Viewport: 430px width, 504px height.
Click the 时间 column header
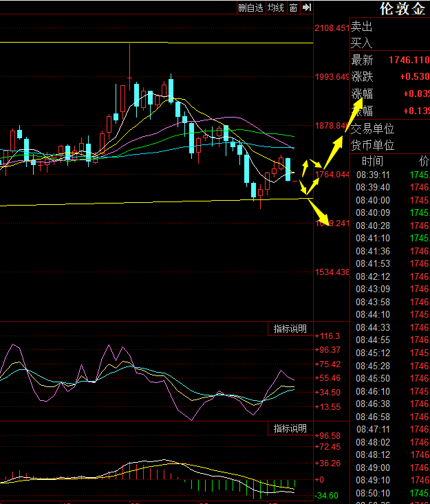point(372,161)
